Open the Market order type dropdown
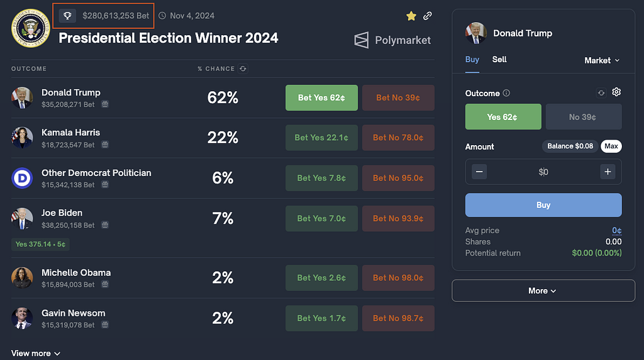Viewport: 644px width, 360px height. [601, 60]
